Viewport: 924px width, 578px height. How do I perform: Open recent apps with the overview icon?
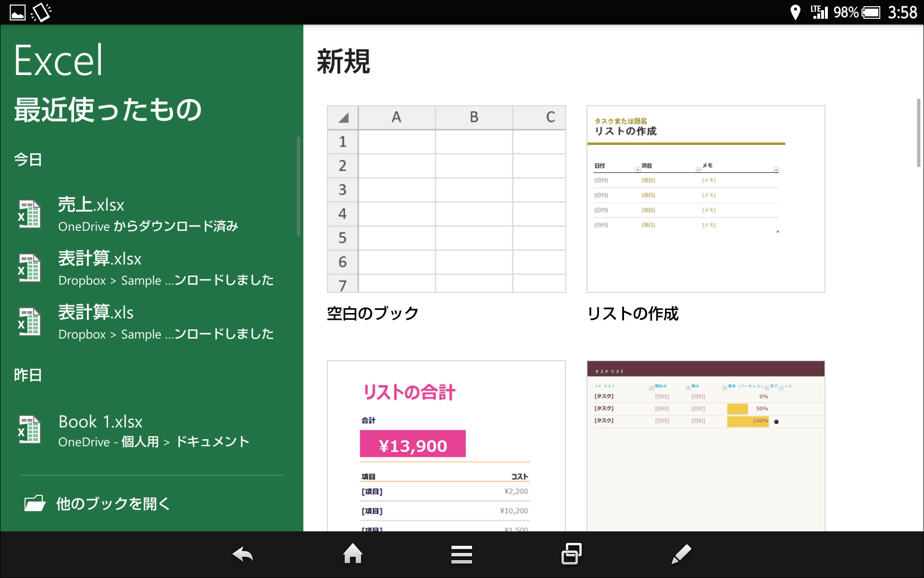click(571, 554)
